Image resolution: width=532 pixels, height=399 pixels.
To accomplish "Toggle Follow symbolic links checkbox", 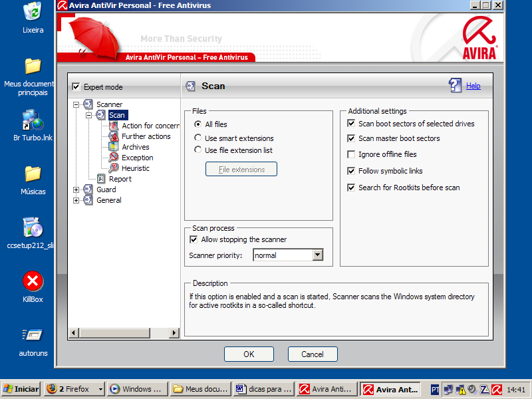I will 351,171.
